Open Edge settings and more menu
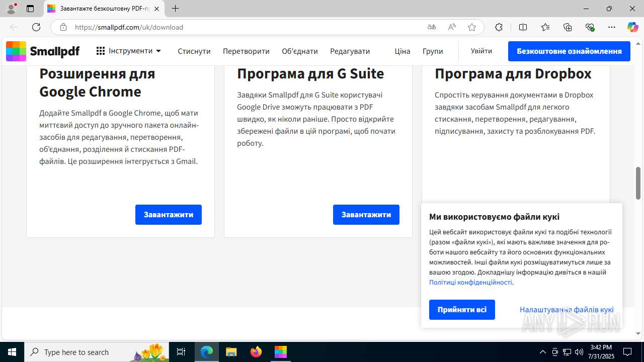 [612, 27]
